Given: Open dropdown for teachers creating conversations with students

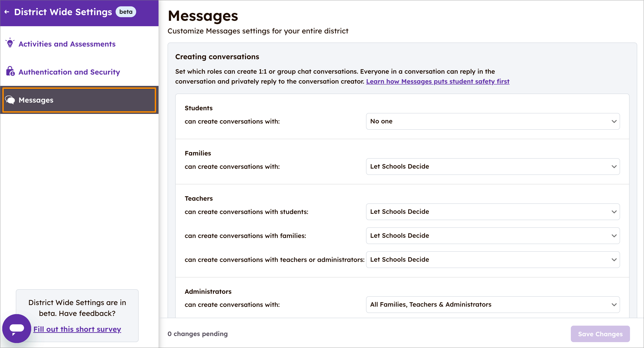Looking at the screenshot, I should pos(492,212).
